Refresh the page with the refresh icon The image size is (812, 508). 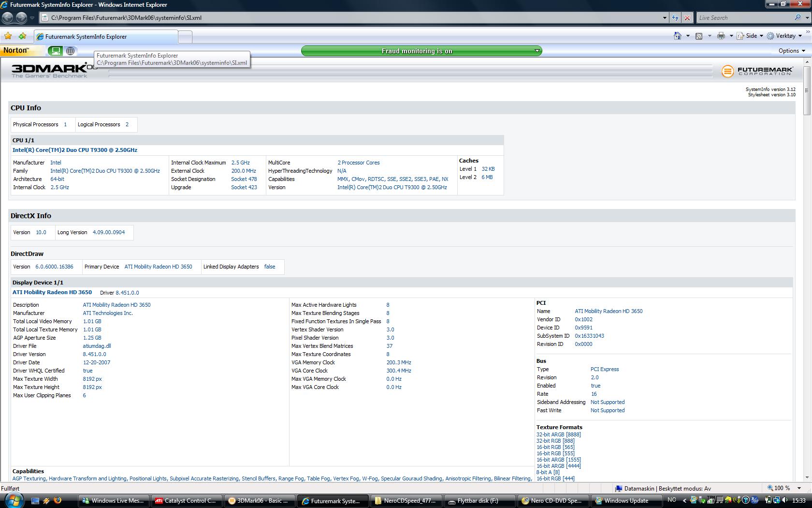tap(675, 18)
